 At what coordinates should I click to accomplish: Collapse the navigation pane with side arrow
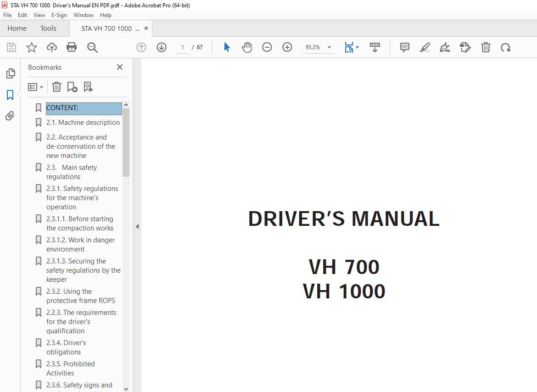(137, 226)
